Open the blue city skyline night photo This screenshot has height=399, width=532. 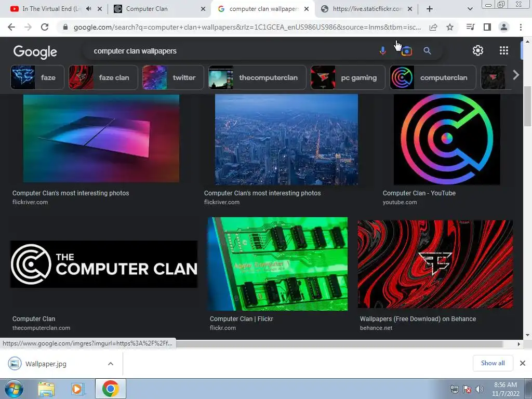(x=286, y=139)
